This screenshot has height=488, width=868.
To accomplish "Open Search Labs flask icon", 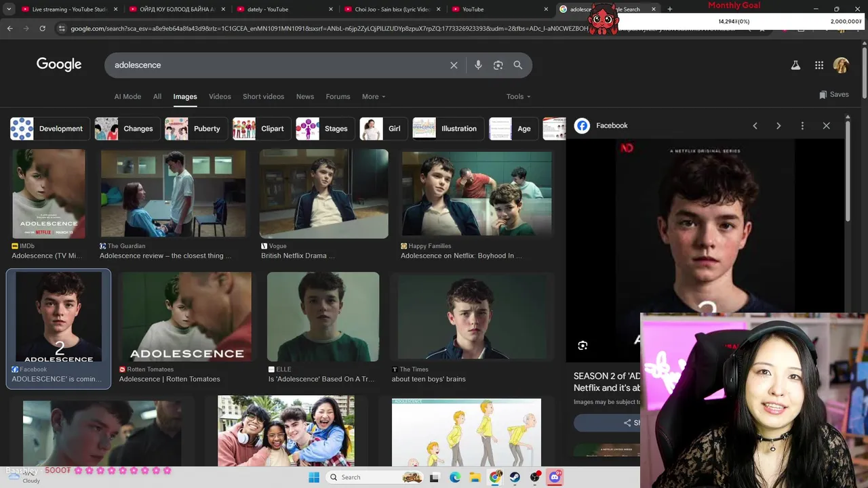I will coord(795,65).
